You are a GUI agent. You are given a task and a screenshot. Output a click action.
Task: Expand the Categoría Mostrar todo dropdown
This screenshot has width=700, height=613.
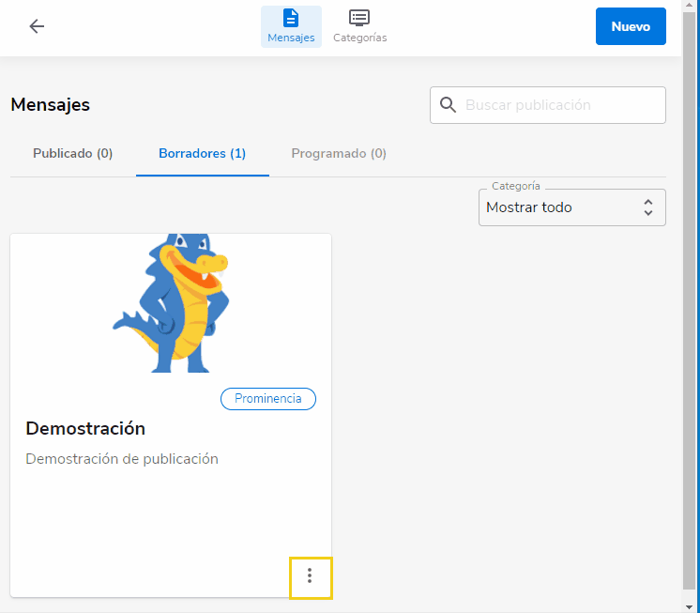pyautogui.click(x=571, y=207)
